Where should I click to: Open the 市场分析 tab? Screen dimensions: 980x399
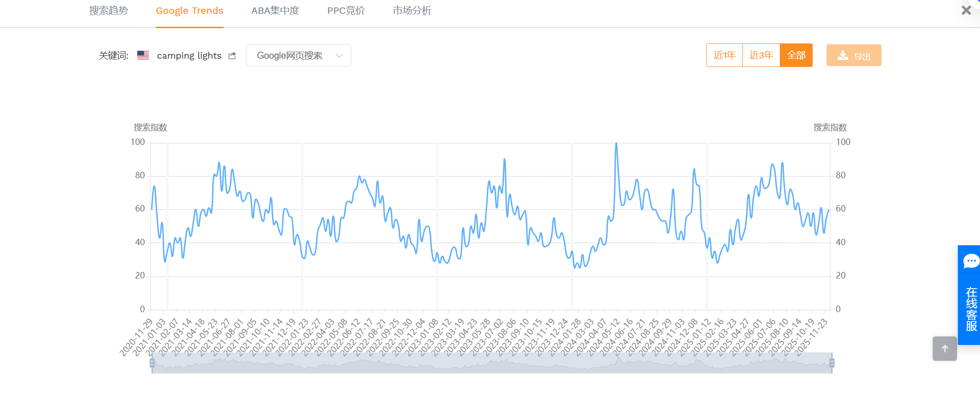click(x=412, y=11)
